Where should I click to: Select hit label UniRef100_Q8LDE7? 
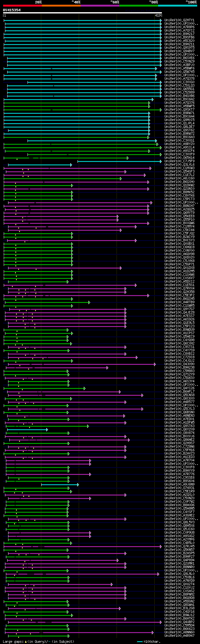pos(179,127)
